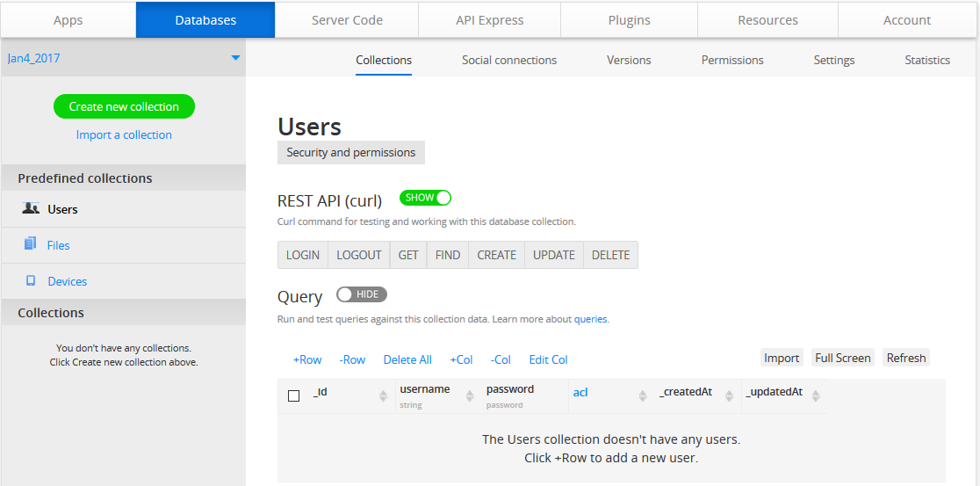Remove a row with -Row

[x=352, y=359]
